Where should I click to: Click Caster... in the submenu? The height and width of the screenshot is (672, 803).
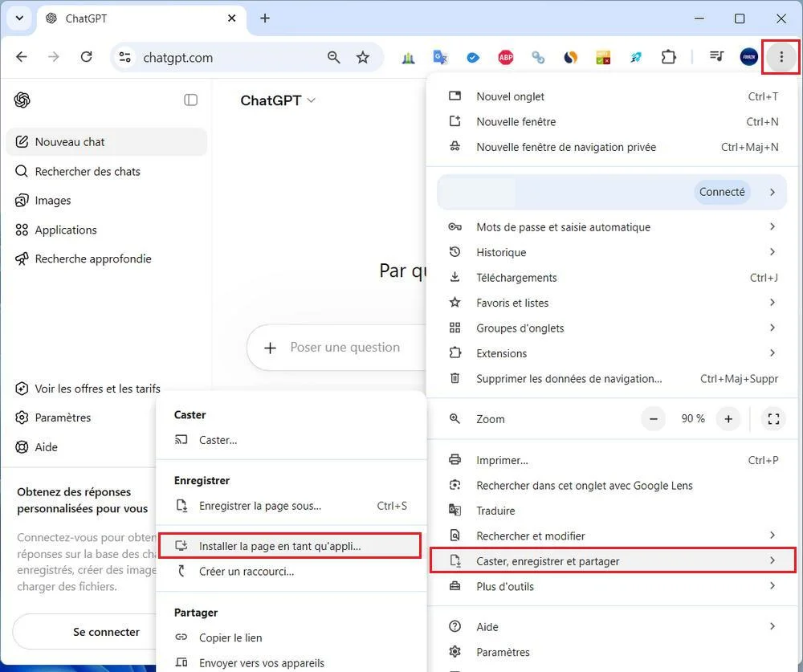point(291,440)
